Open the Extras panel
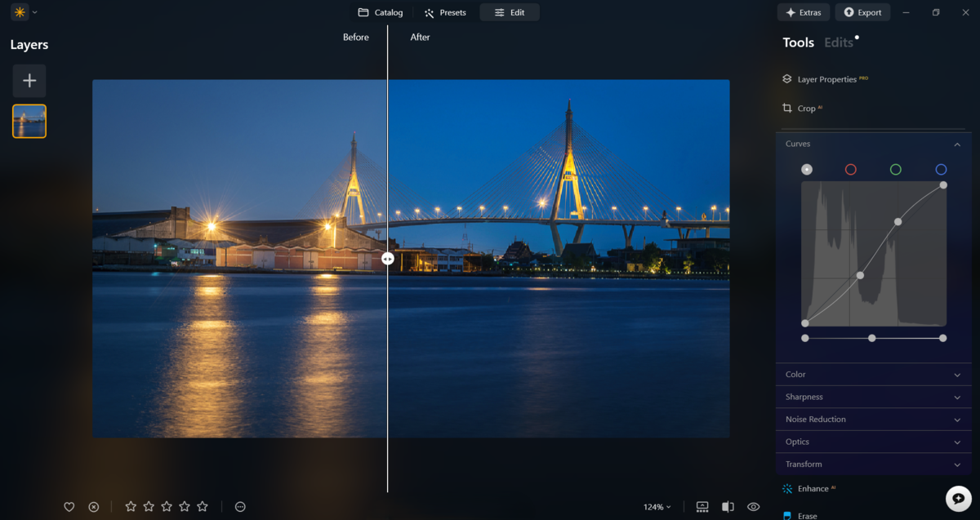This screenshot has height=520, width=980. click(803, 12)
